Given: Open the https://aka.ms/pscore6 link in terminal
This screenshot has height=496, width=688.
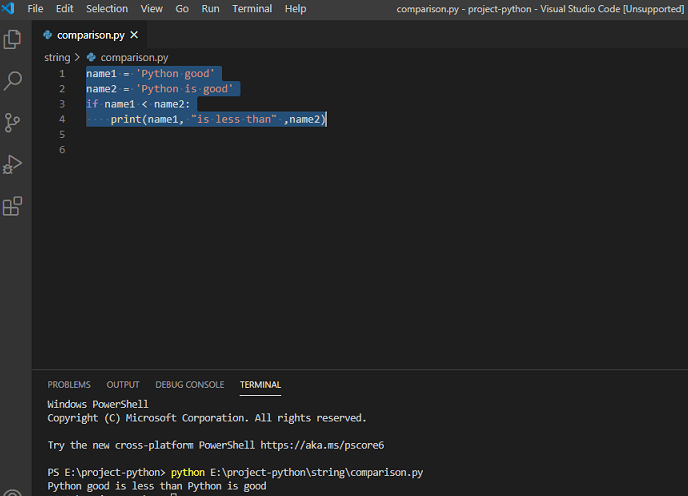Looking at the screenshot, I should [322, 445].
